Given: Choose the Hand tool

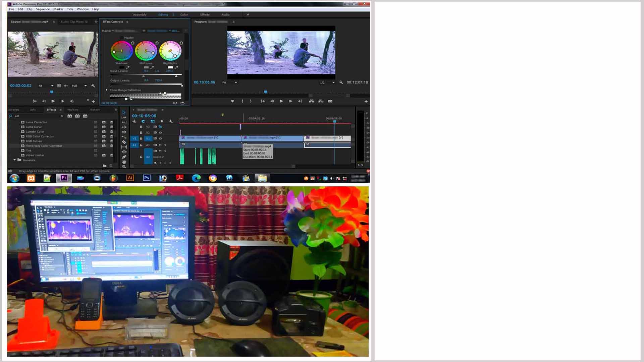Looking at the screenshot, I should (124, 162).
